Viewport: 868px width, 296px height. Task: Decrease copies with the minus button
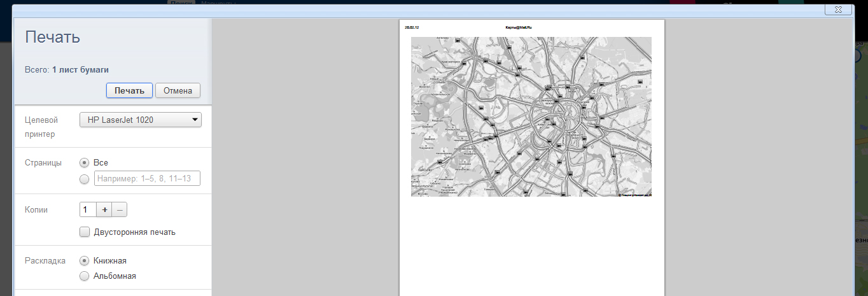[120, 209]
